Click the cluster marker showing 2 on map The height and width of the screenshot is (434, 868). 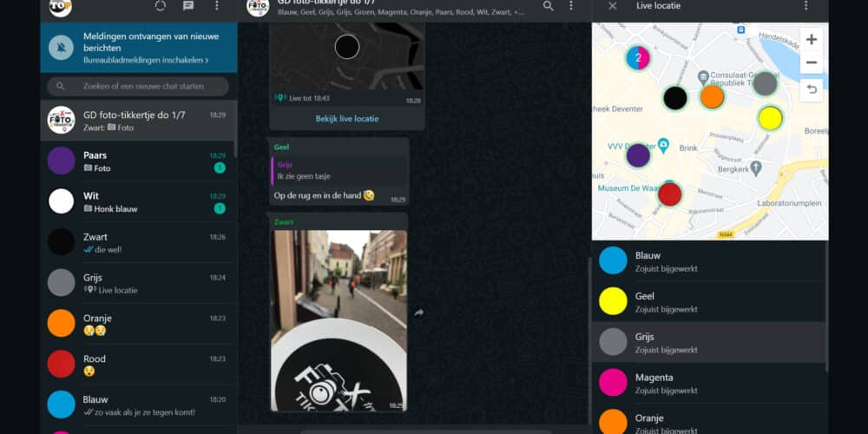(638, 58)
